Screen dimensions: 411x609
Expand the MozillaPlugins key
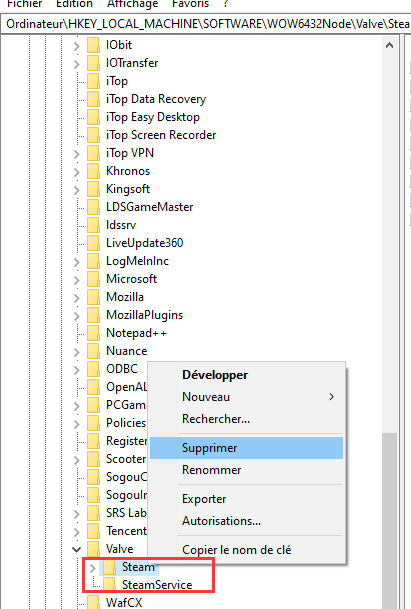pos(77,316)
